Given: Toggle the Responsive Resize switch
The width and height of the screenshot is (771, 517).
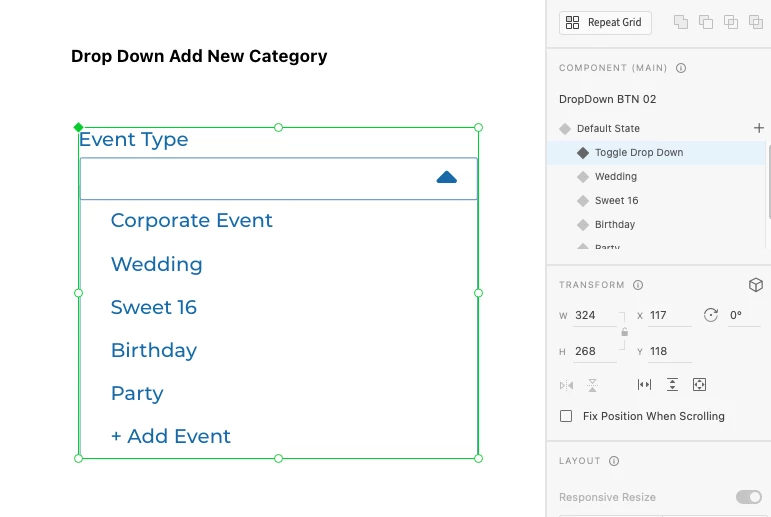Looking at the screenshot, I should tap(748, 497).
